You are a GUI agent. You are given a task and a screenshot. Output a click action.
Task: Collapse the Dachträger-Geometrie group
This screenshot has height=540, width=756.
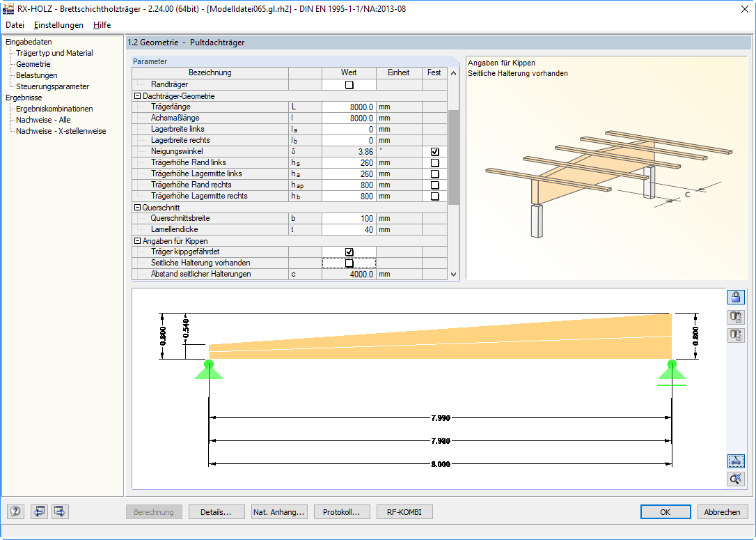point(137,96)
